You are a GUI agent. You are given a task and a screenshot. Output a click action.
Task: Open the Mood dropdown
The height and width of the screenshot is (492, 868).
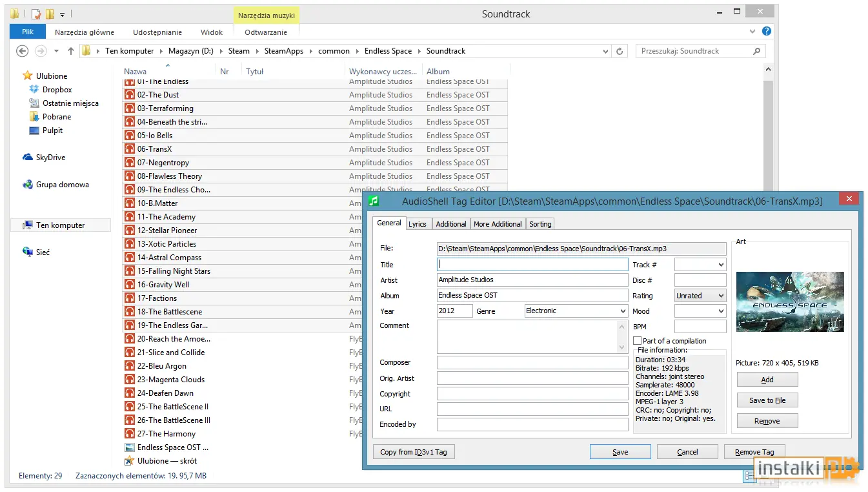click(x=721, y=311)
